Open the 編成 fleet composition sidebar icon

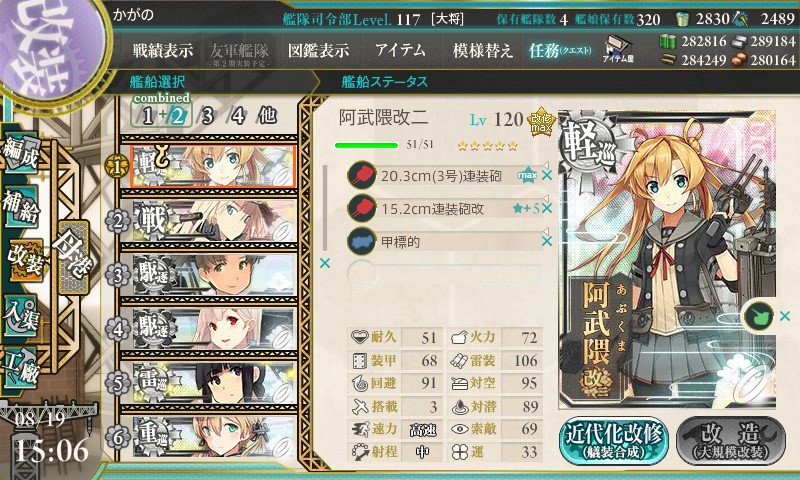point(21,153)
